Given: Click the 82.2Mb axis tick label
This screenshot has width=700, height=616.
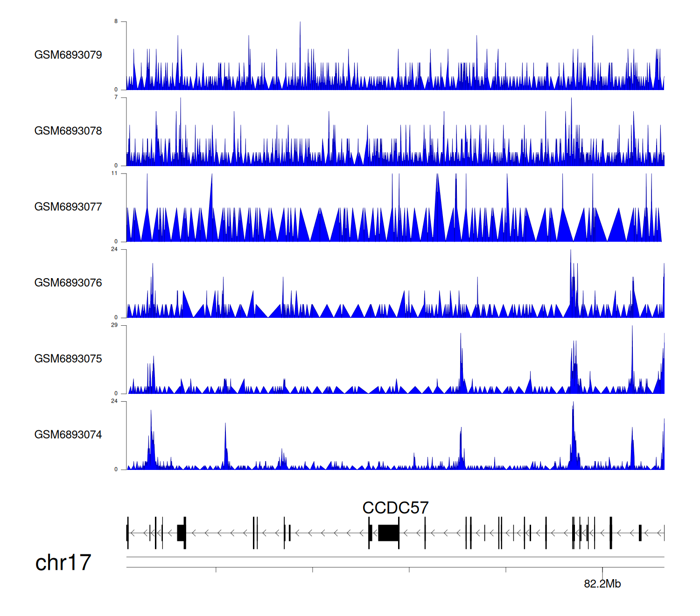Looking at the screenshot, I should tap(602, 584).
